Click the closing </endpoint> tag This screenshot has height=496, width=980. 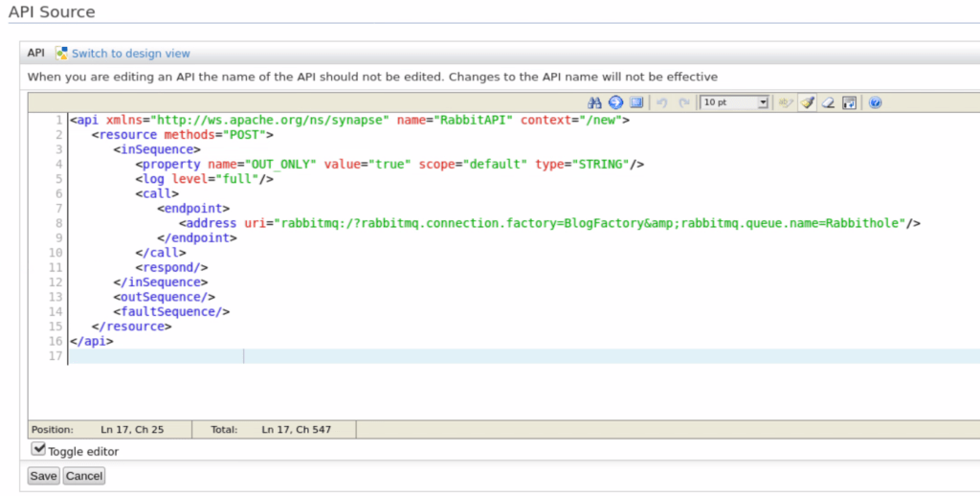(197, 238)
